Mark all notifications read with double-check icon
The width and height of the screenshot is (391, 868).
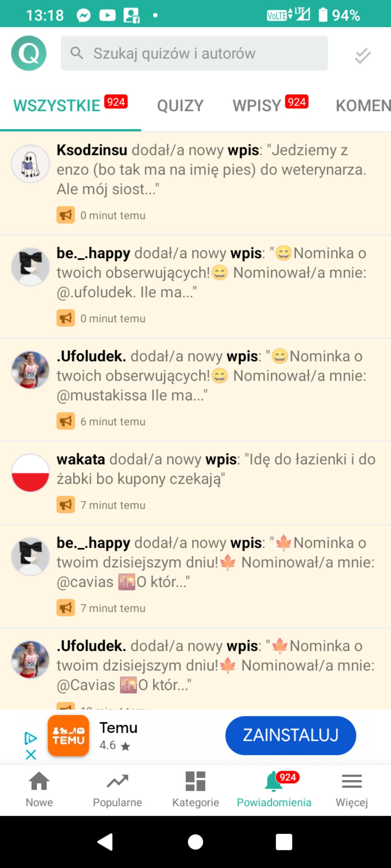point(363,55)
